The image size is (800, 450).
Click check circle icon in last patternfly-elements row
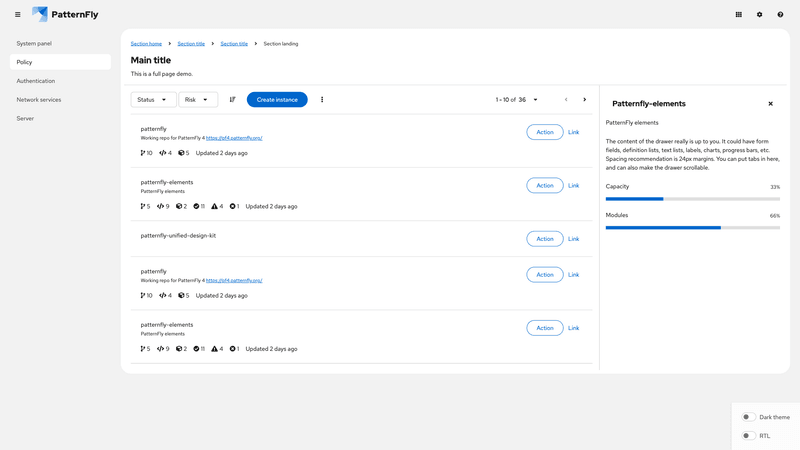point(196,349)
